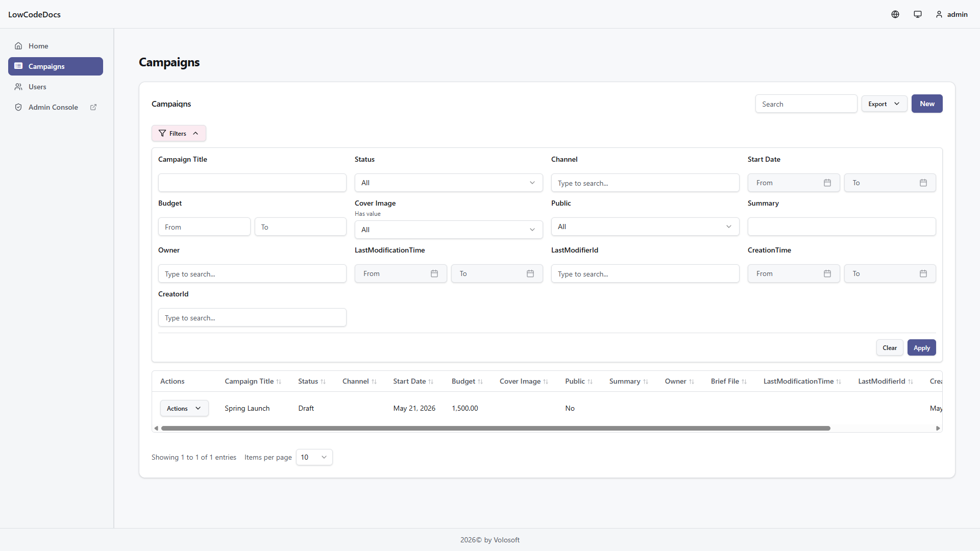Click the admin user icon
Screen dimensions: 980x551
tap(939, 14)
